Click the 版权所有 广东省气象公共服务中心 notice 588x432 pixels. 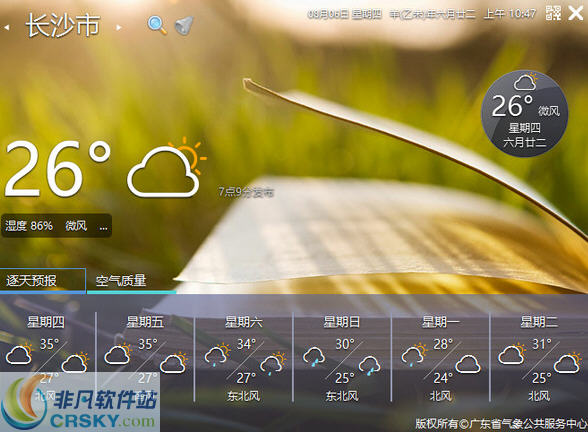pos(501,424)
